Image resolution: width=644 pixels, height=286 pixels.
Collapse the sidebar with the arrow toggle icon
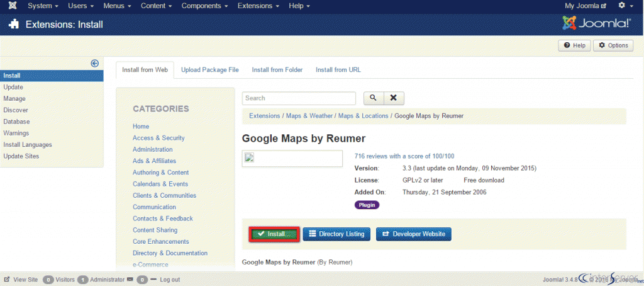pos(95,63)
